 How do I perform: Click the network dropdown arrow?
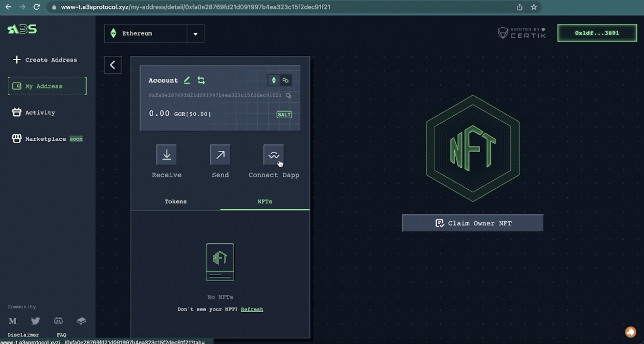click(x=195, y=34)
